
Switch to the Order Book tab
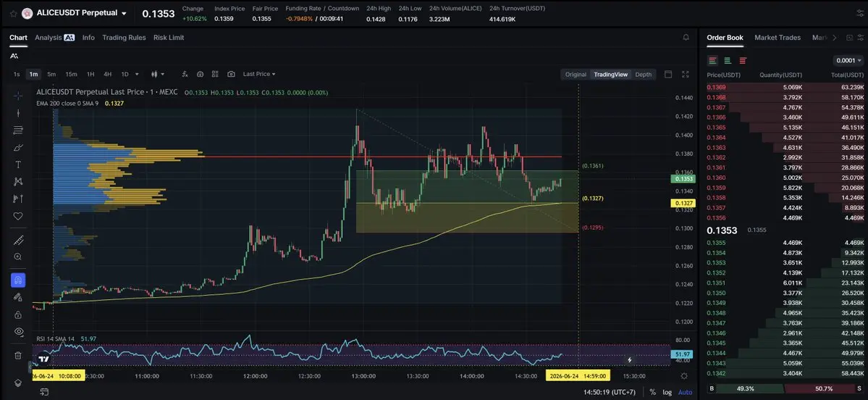(725, 38)
